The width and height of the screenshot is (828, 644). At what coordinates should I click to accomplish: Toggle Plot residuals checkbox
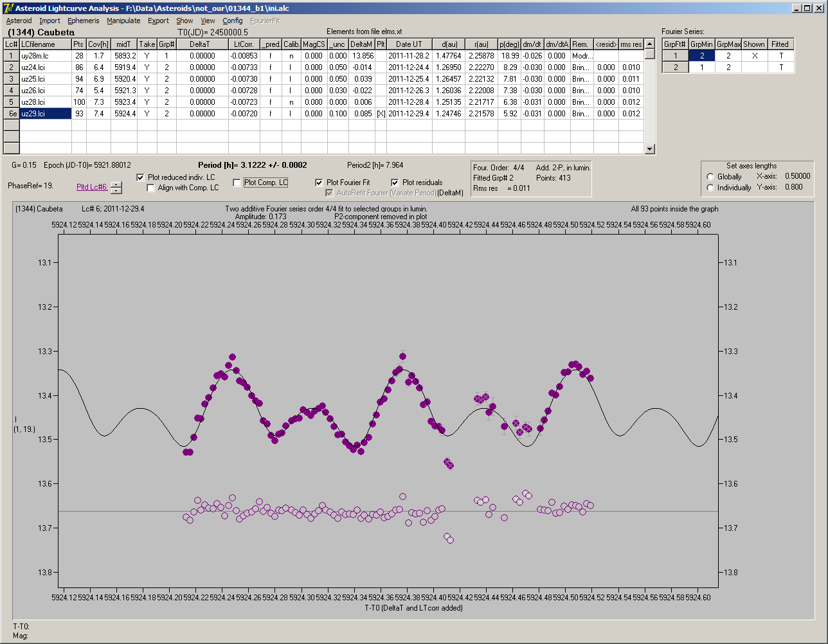pos(395,183)
